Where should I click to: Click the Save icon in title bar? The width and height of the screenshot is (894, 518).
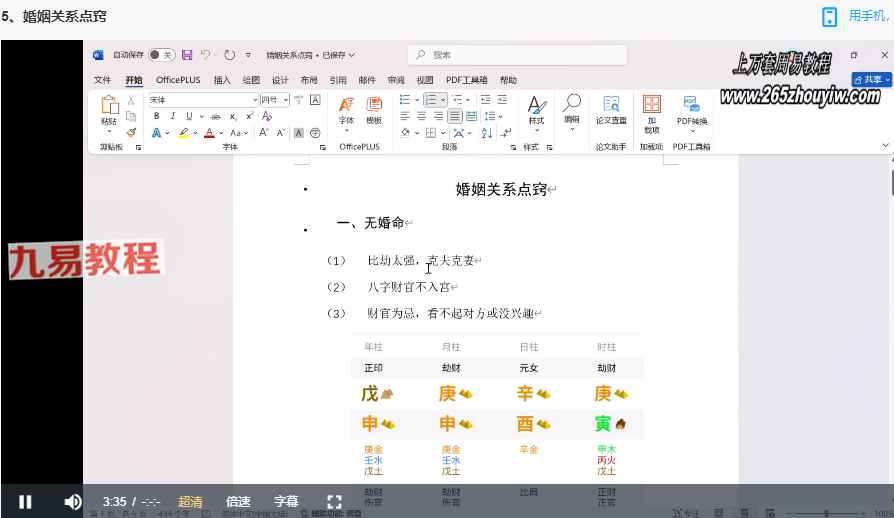[x=187, y=55]
